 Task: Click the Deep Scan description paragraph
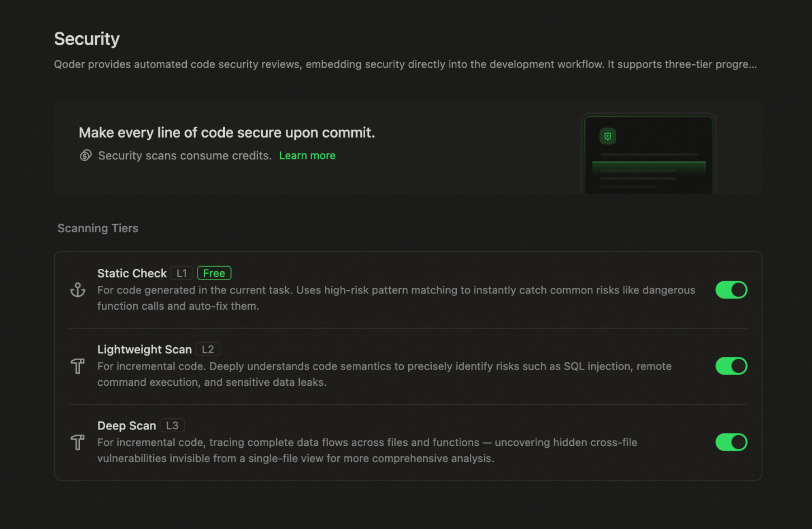point(367,450)
